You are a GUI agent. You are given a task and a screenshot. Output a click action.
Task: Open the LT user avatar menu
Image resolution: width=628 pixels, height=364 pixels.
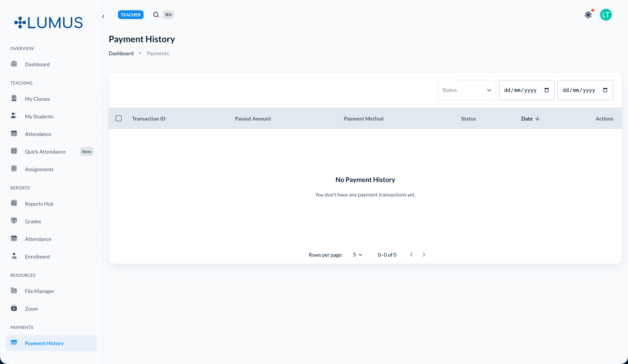[606, 15]
